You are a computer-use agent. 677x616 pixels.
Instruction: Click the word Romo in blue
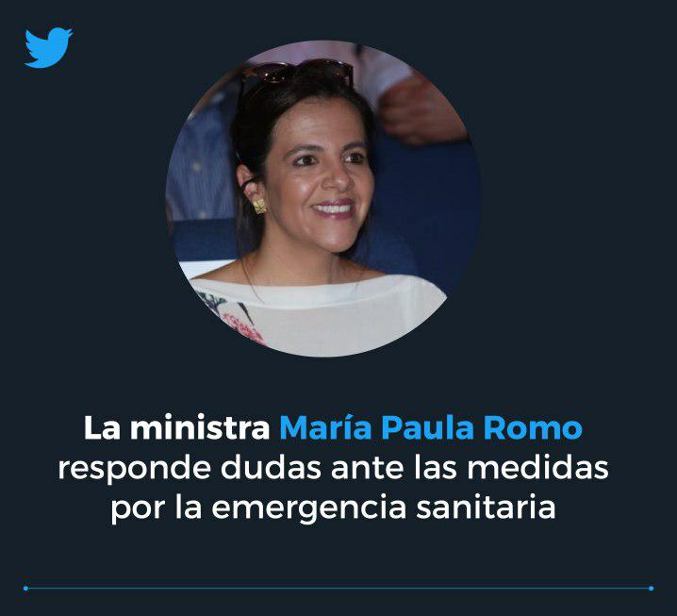533,428
